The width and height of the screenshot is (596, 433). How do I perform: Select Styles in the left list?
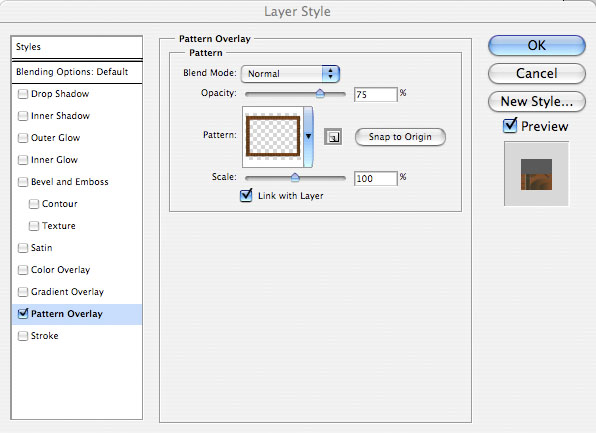pyautogui.click(x=28, y=47)
